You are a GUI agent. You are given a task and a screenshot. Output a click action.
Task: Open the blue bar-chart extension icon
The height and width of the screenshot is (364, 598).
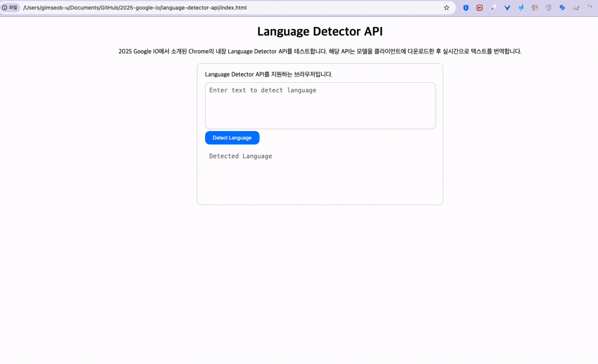[520, 8]
